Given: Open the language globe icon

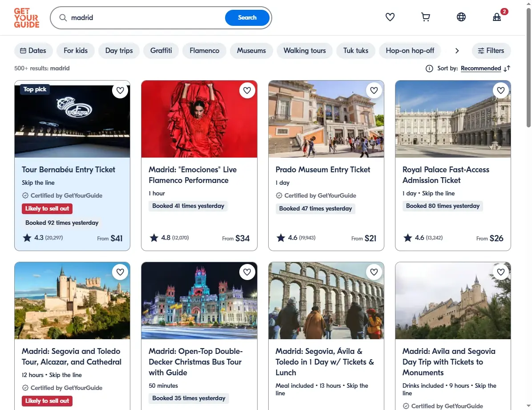Looking at the screenshot, I should [x=461, y=17].
